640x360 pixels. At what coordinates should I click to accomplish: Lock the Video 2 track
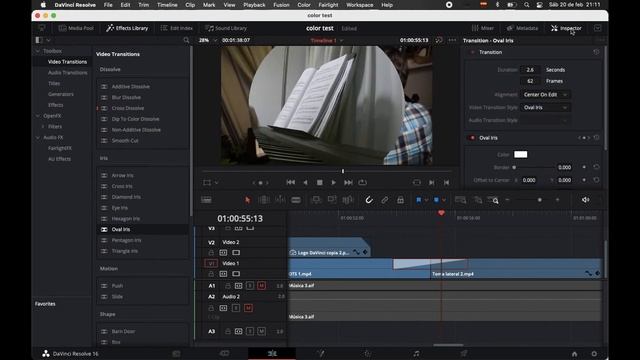tap(211, 253)
